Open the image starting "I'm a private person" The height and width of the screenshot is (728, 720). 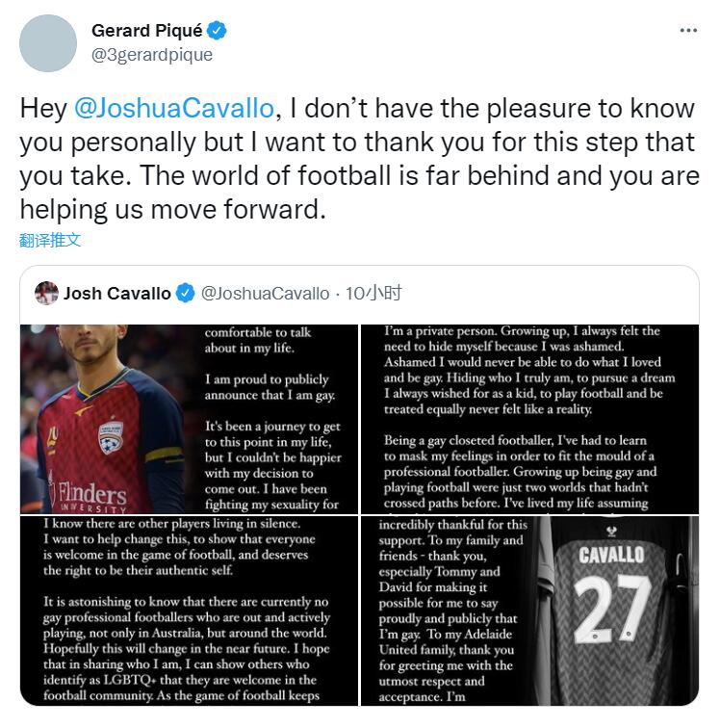(529, 419)
